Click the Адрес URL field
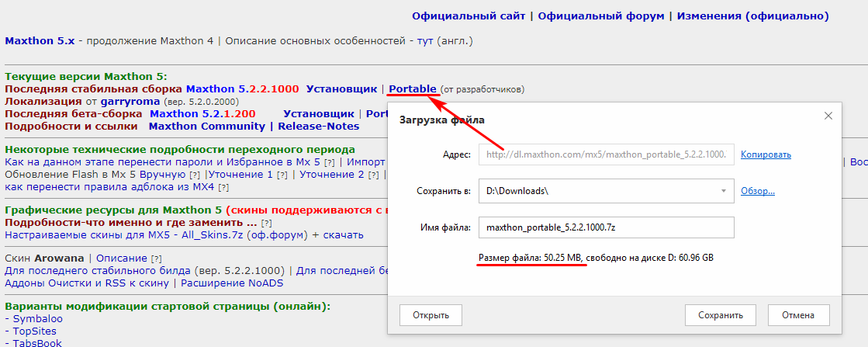The image size is (868, 347). coord(607,154)
